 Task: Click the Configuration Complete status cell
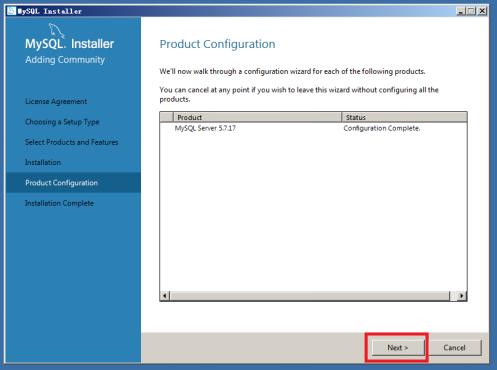coord(382,128)
